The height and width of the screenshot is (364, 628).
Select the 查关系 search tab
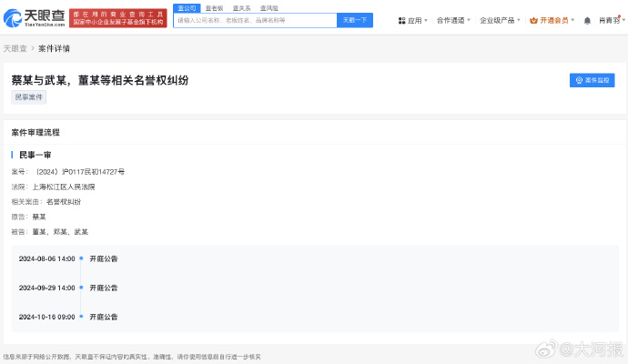click(241, 8)
